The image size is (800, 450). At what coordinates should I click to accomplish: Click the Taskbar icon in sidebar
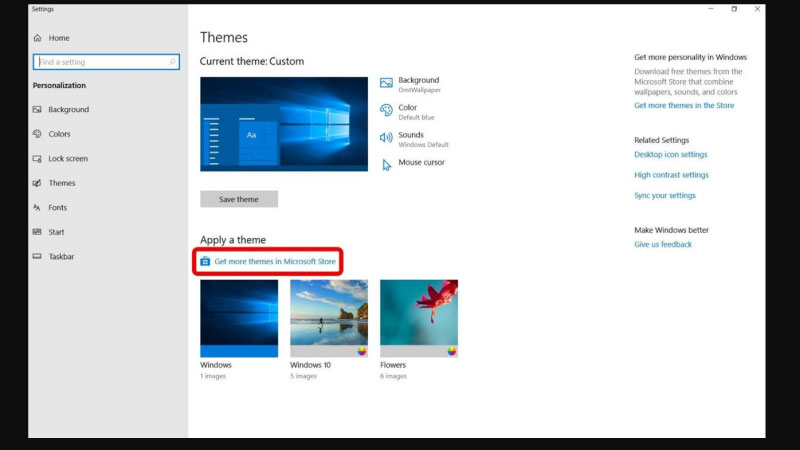tap(37, 257)
